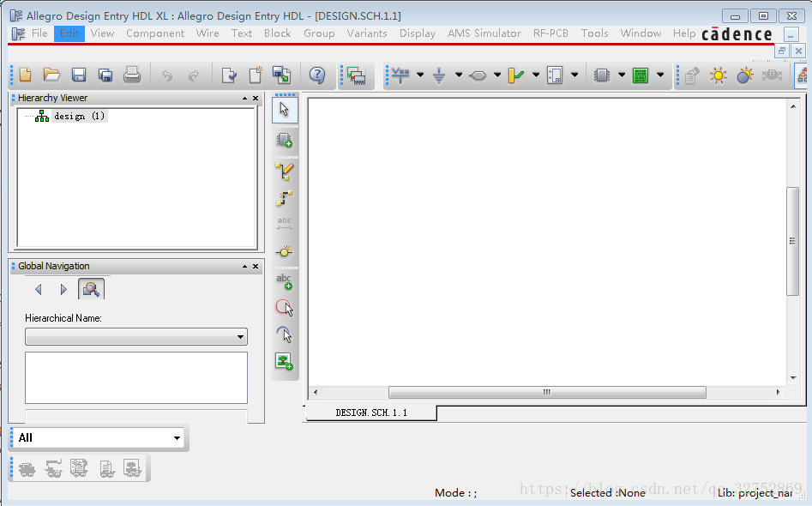Expand the ground symbol dropdown arrow
812x506 pixels.
(459, 75)
